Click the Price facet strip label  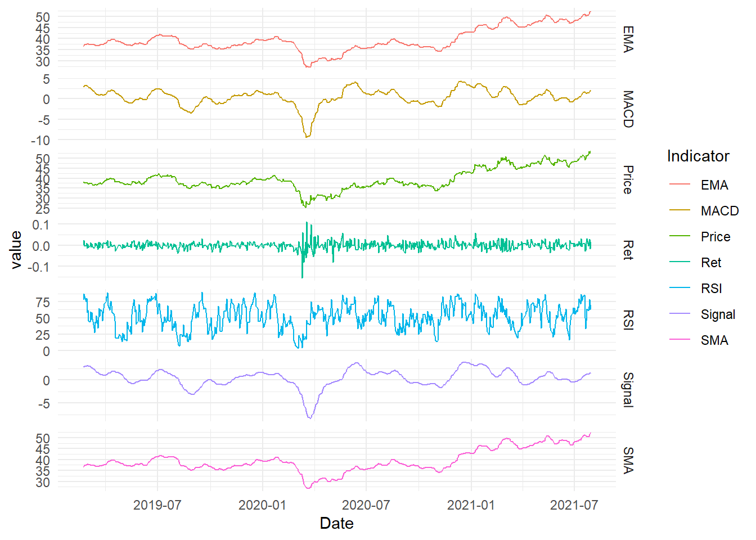point(628,179)
